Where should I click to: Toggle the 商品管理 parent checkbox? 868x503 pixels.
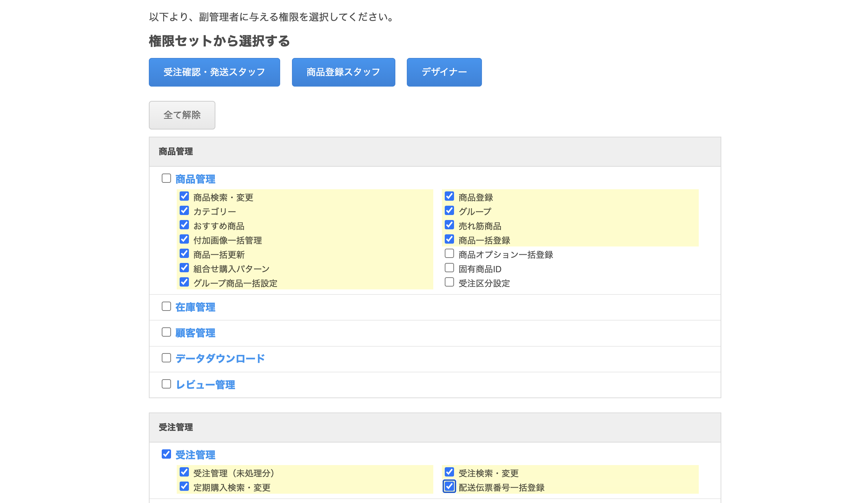pos(166,178)
